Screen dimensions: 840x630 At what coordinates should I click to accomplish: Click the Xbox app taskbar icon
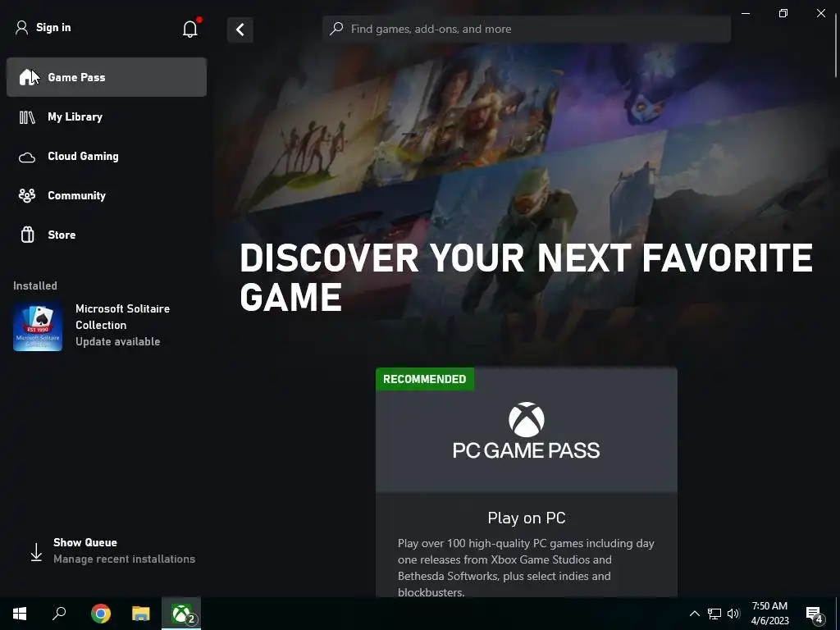tap(181, 614)
